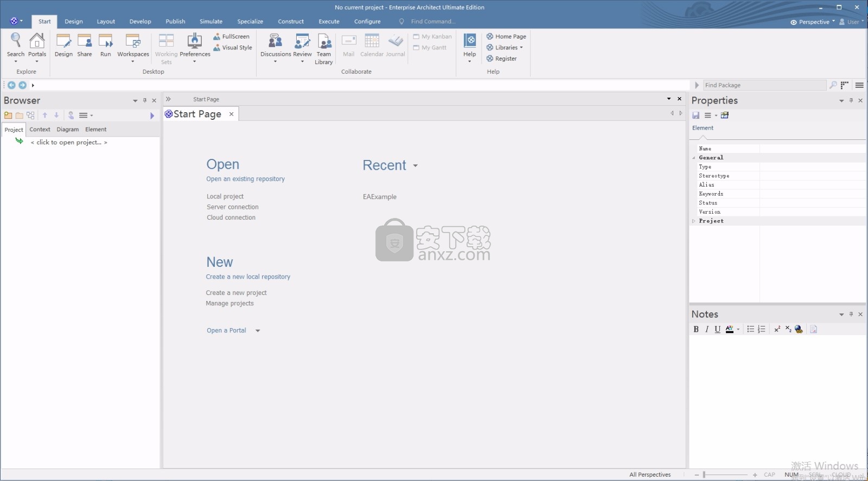Toggle auto-hide pushpin on Notes panel

(851, 314)
